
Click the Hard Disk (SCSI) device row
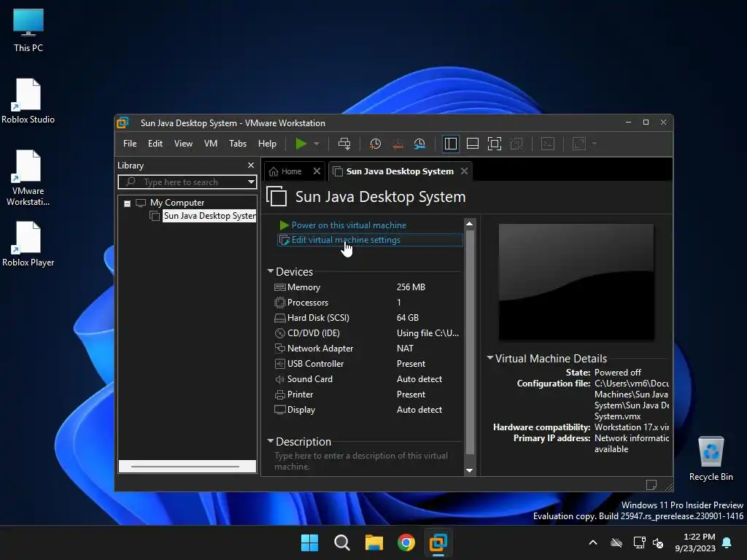[367, 318]
